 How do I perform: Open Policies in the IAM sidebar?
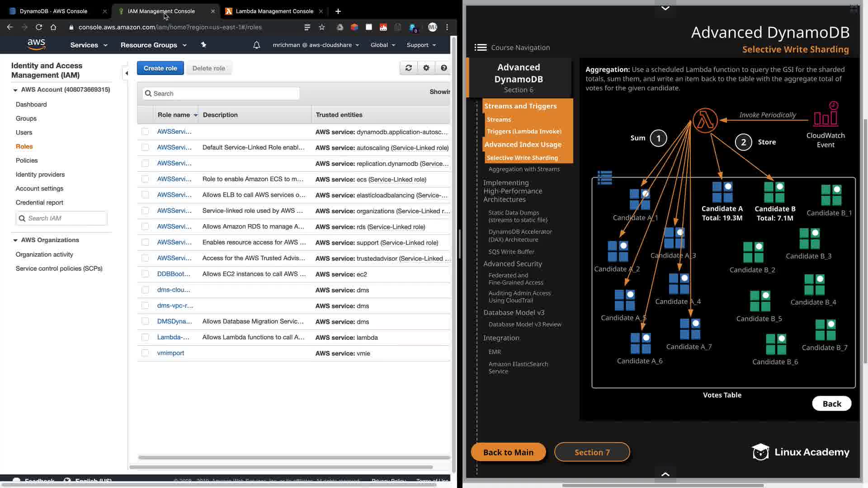coord(27,160)
